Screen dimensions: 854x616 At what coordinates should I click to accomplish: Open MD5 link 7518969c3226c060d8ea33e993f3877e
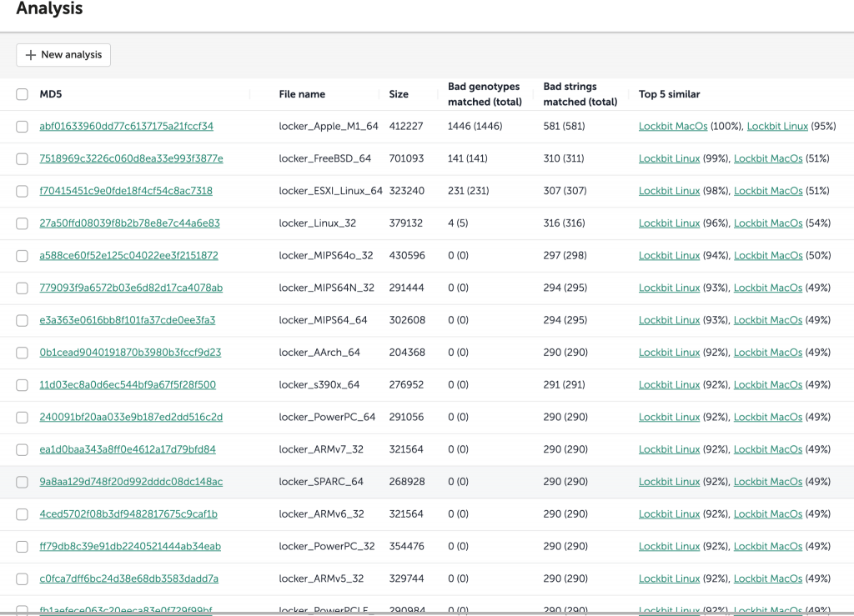click(x=131, y=158)
